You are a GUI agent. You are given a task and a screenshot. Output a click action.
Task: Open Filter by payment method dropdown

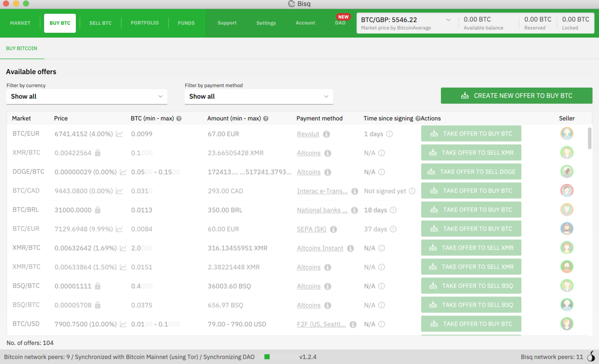[259, 96]
